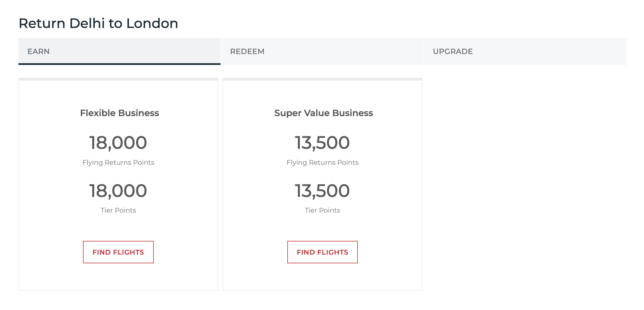The height and width of the screenshot is (310, 644).
Task: Click the 18,000 Flying Returns Points value
Action: pyautogui.click(x=118, y=142)
